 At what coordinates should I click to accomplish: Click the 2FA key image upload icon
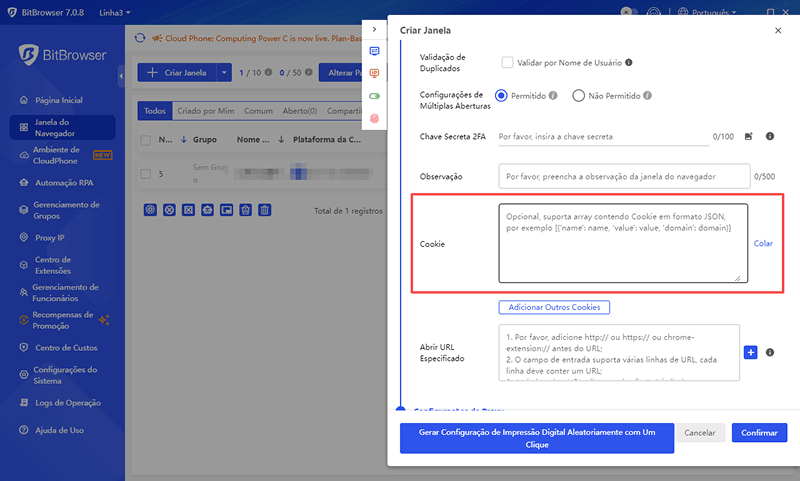pos(748,136)
